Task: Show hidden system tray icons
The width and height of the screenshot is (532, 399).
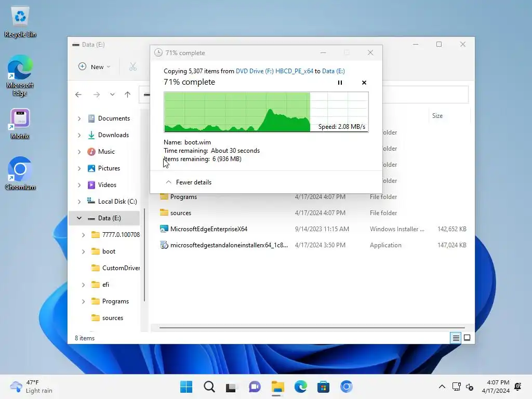Action: (442, 387)
